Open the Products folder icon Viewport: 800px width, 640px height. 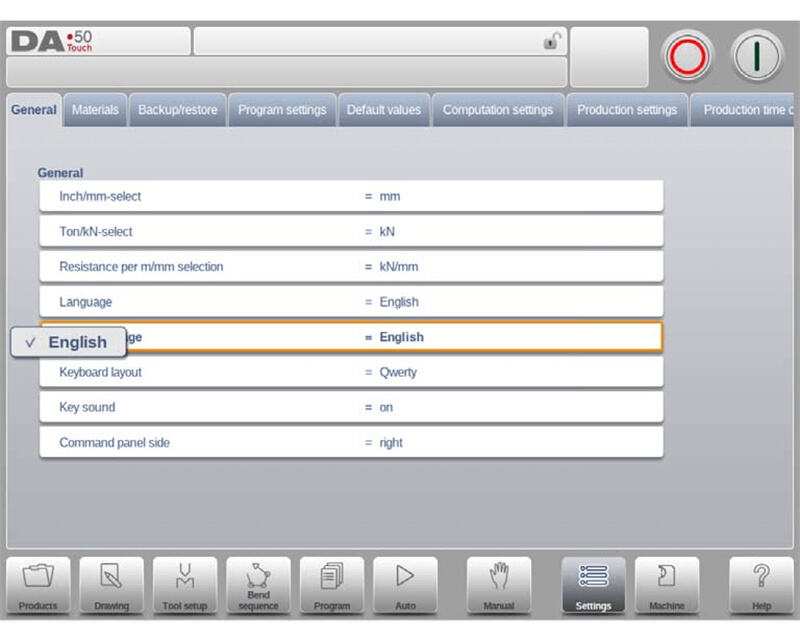pos(38,585)
